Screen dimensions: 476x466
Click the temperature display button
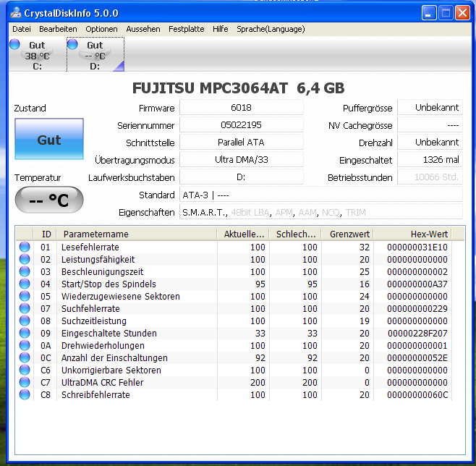48,200
